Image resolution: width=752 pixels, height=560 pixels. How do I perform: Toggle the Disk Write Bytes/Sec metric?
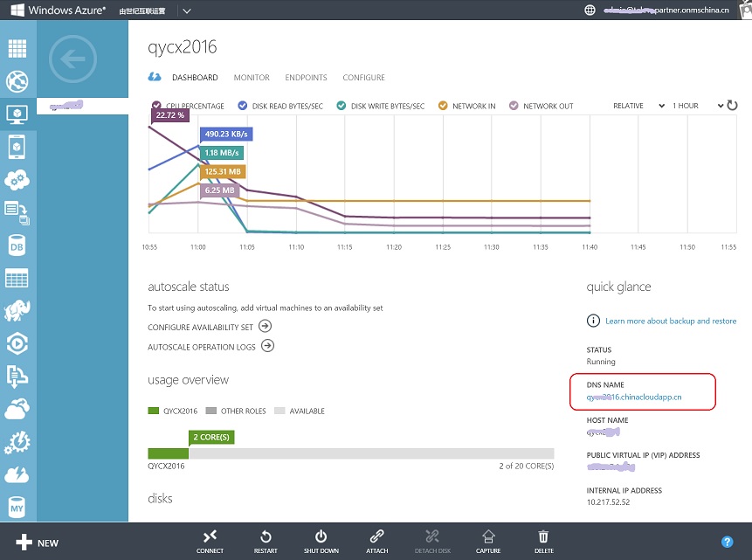tap(341, 106)
